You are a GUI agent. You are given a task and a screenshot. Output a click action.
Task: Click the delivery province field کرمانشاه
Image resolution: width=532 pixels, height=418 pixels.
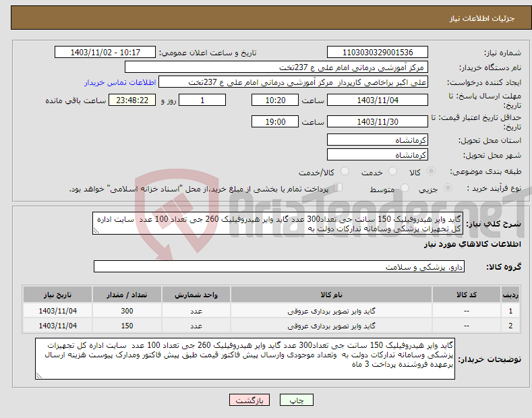pyautogui.click(x=378, y=140)
